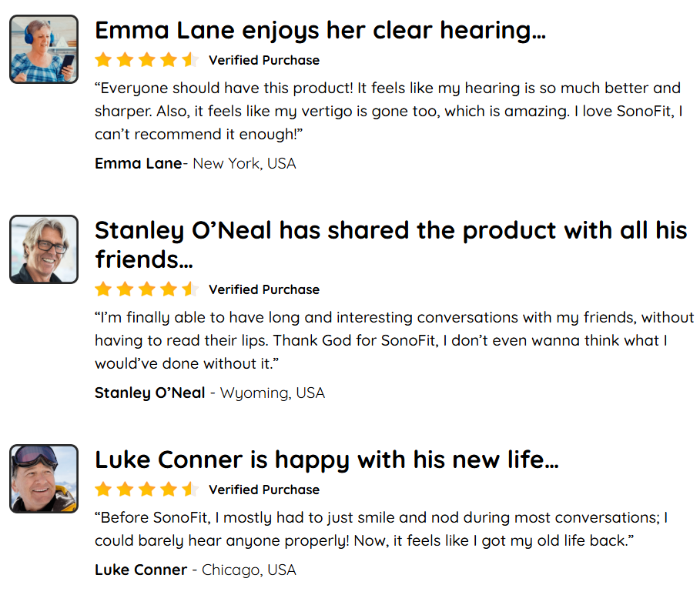The width and height of the screenshot is (700, 595).
Task: Click half star in Luke Conner's rating
Action: click(191, 490)
